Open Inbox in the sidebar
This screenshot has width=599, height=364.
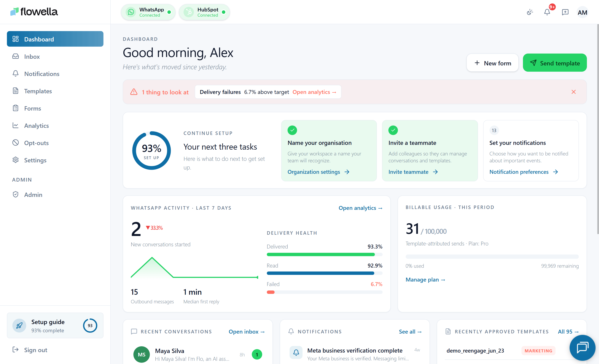click(55, 56)
